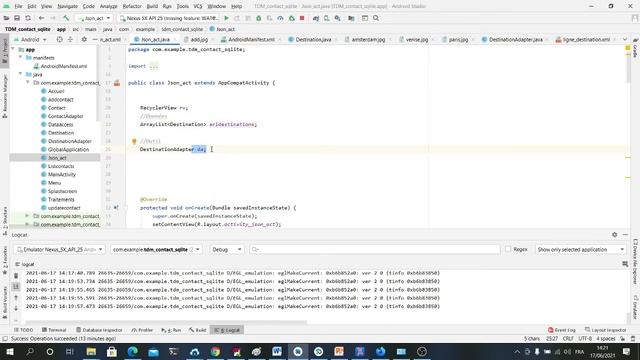
Task: Run the app with the green play button
Action: click(226, 18)
